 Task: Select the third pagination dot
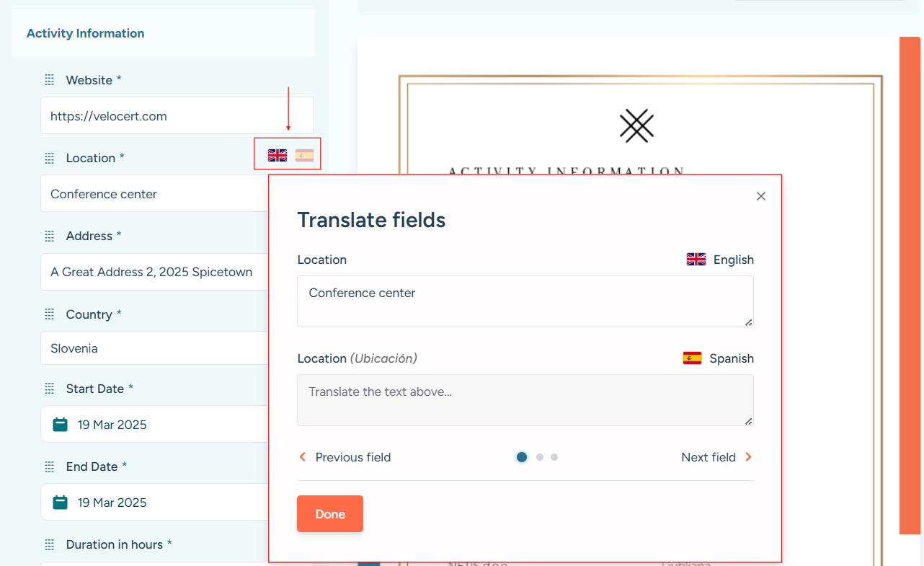click(x=554, y=457)
